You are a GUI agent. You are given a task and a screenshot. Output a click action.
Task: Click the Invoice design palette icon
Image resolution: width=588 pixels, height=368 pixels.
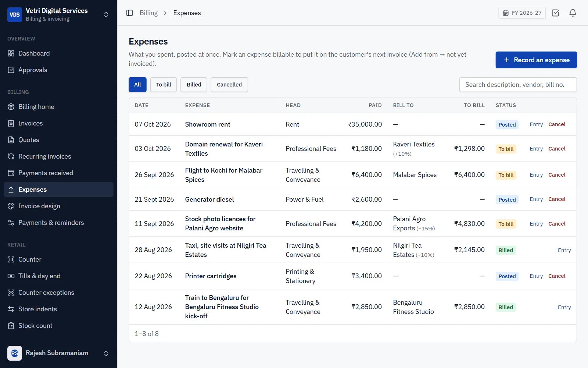click(11, 206)
